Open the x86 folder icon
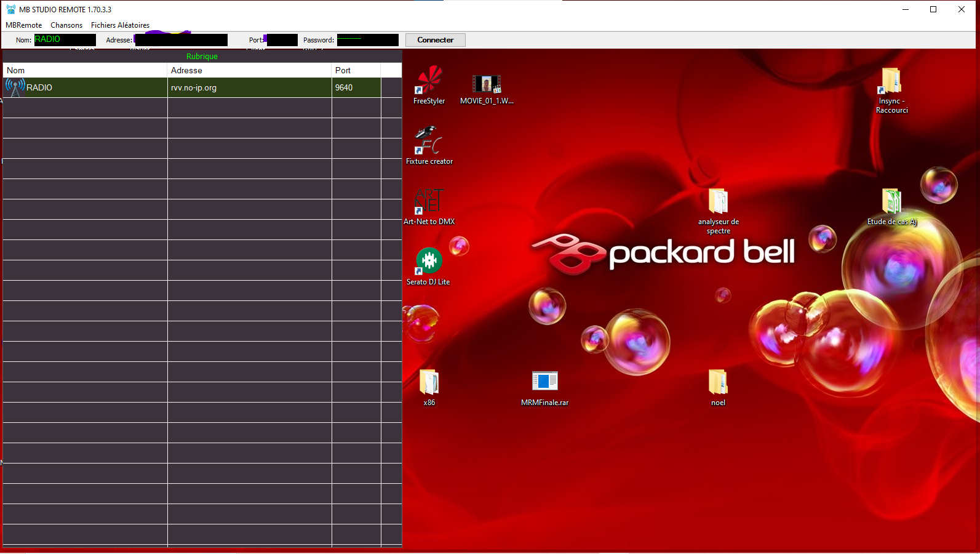Screen dimensions: 980x554 click(429, 388)
